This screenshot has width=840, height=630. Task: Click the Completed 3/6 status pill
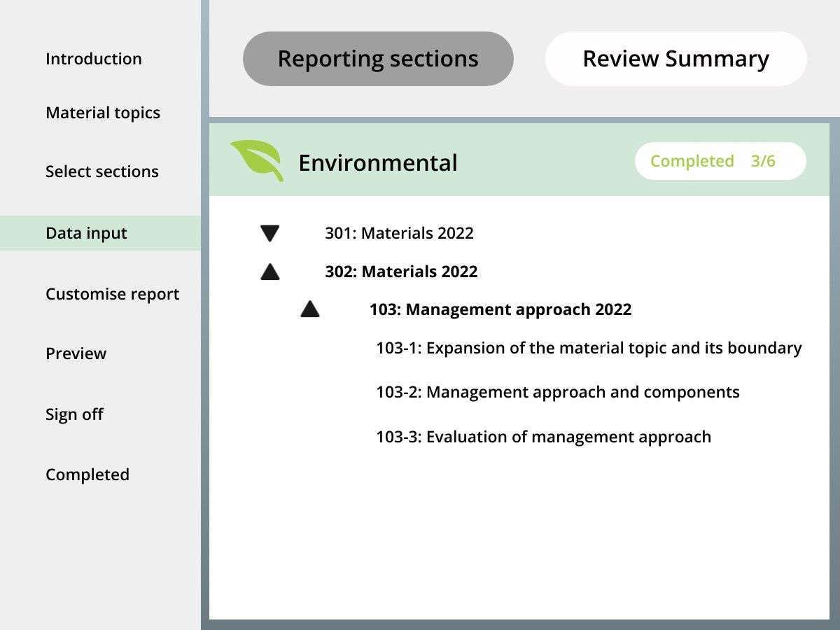(x=720, y=161)
